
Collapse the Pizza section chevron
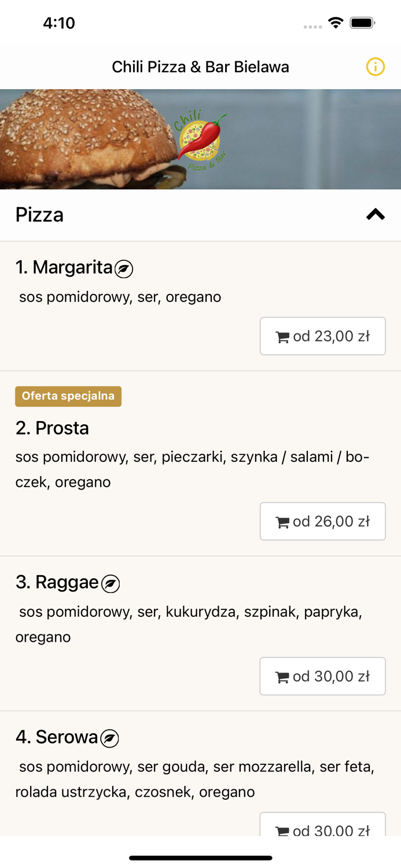[375, 215]
